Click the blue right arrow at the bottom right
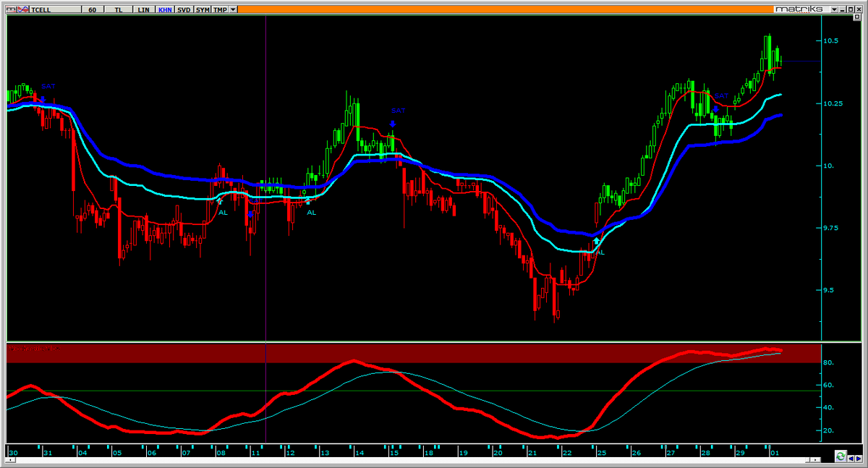Screen dimensions: 868x468 859,459
